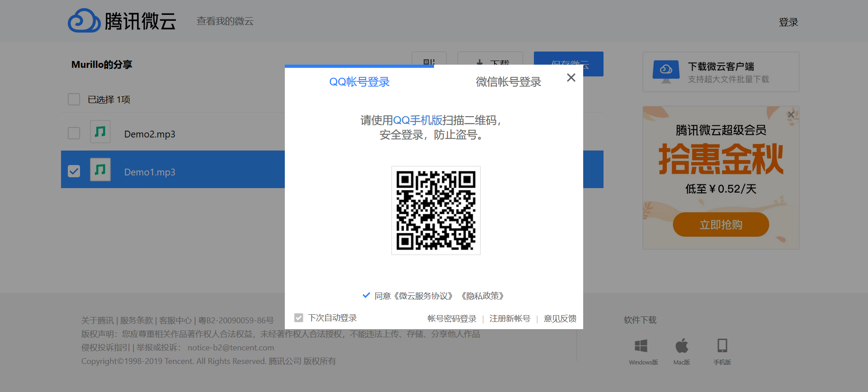Switch to QQ帐号登录 tab
The image size is (868, 392).
click(359, 82)
